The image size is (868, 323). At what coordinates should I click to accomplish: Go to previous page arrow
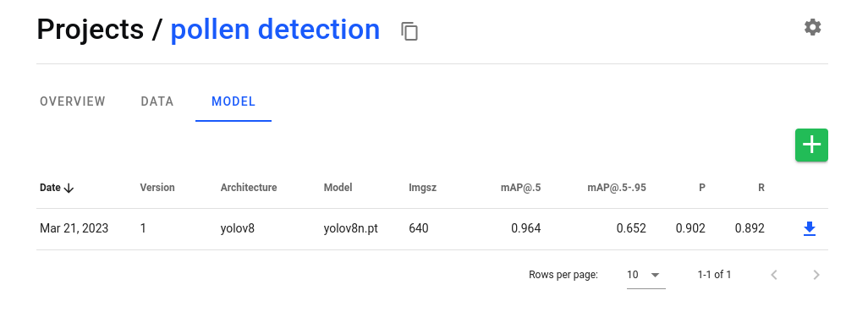pyautogui.click(x=774, y=275)
